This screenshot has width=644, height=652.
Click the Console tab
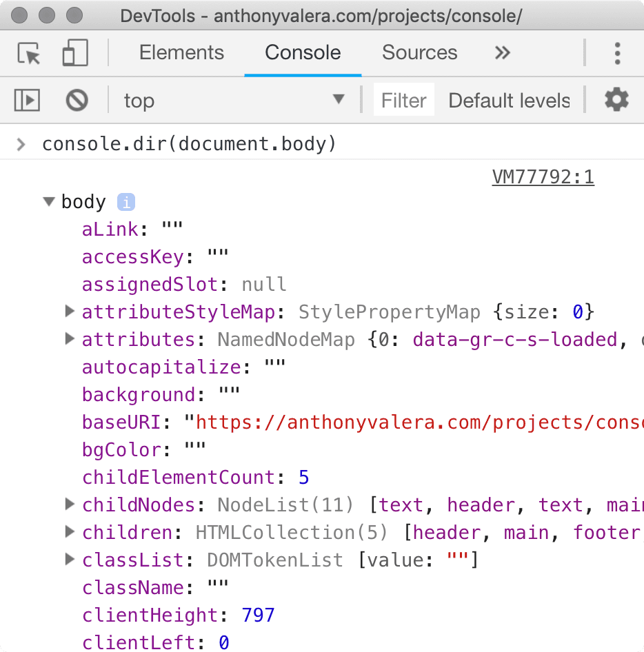coord(302,52)
